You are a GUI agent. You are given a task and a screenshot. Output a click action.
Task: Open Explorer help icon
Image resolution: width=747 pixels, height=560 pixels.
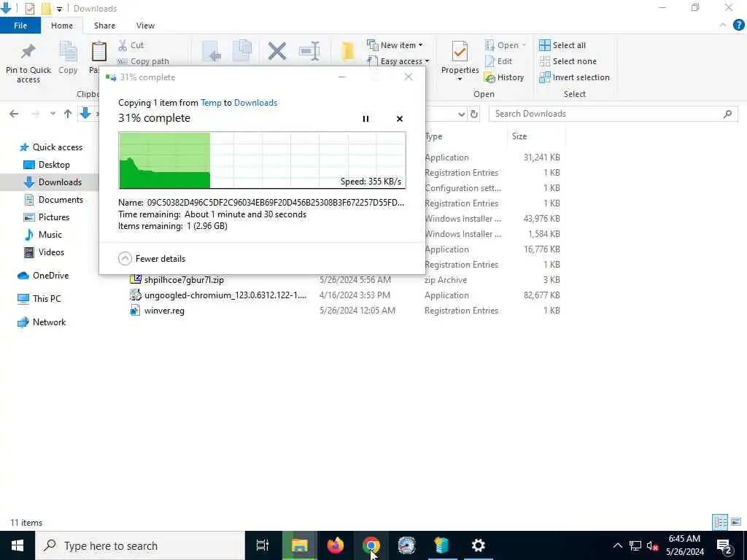pyautogui.click(x=738, y=26)
